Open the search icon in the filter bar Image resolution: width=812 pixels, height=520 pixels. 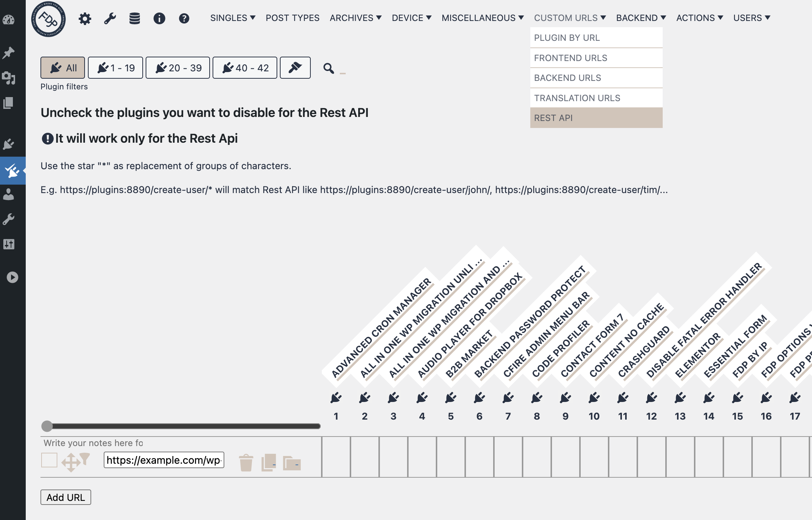328,68
